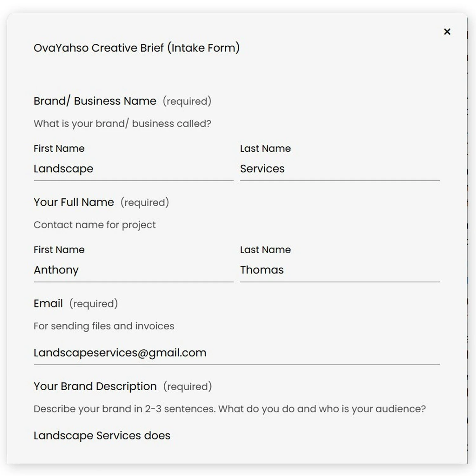This screenshot has height=476, width=476.
Task: Click the brand description text starting Landscape Services does
Action: pos(102,436)
